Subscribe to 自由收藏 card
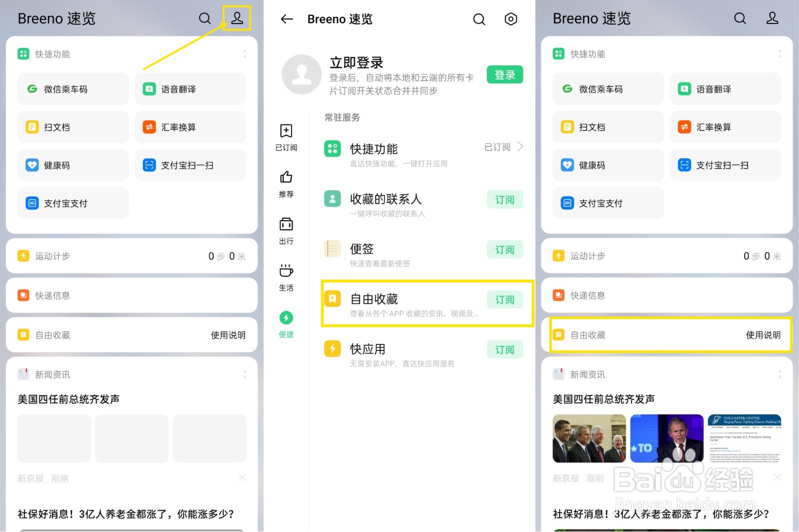This screenshot has width=799, height=532. click(x=505, y=299)
